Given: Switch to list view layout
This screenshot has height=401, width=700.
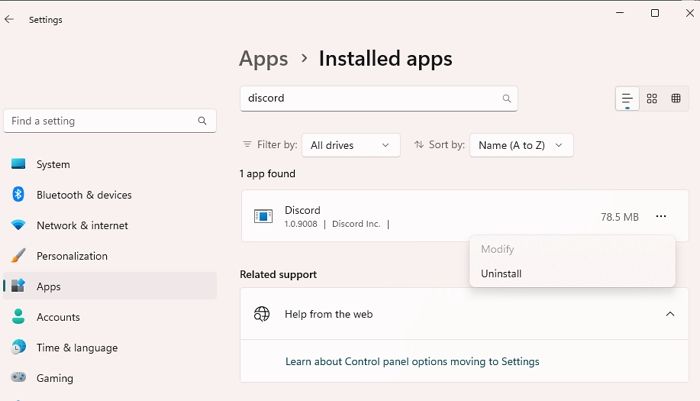Looking at the screenshot, I should 627,98.
